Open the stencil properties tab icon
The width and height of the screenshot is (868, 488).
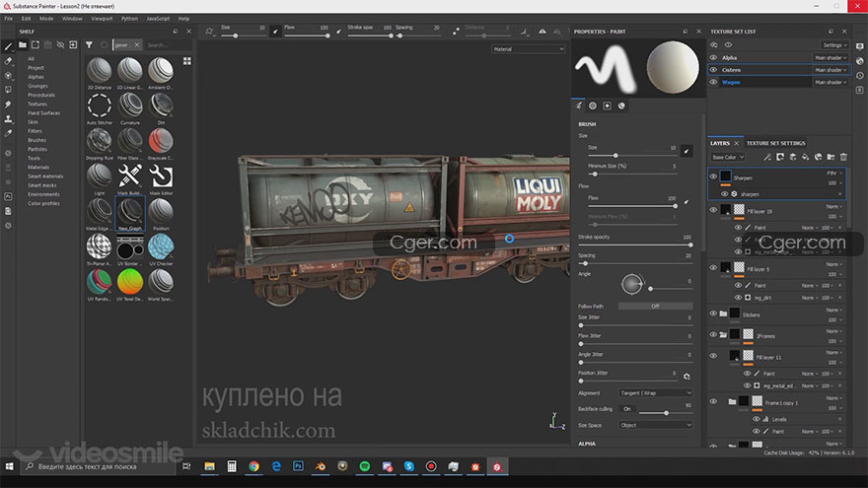pyautogui.click(x=608, y=105)
